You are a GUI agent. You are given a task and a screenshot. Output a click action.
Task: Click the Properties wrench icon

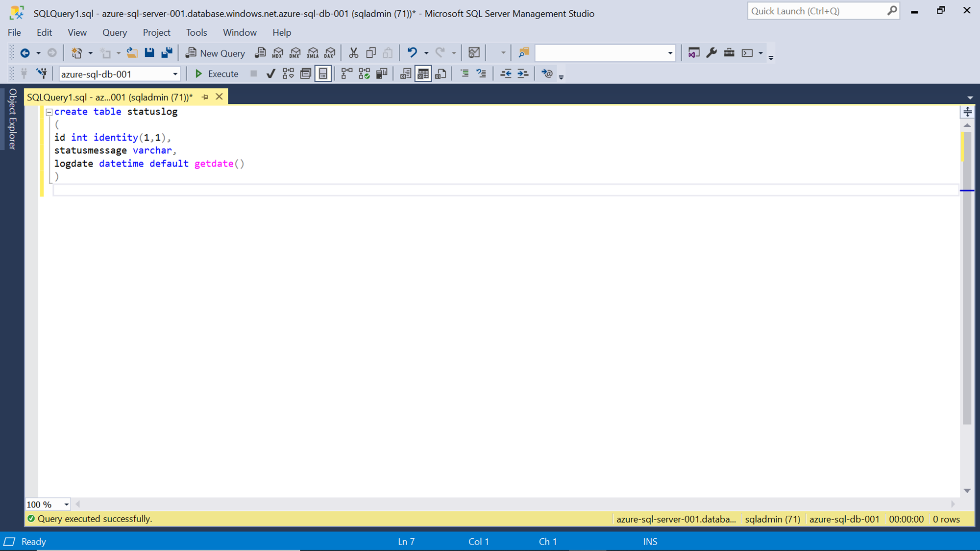(x=711, y=53)
